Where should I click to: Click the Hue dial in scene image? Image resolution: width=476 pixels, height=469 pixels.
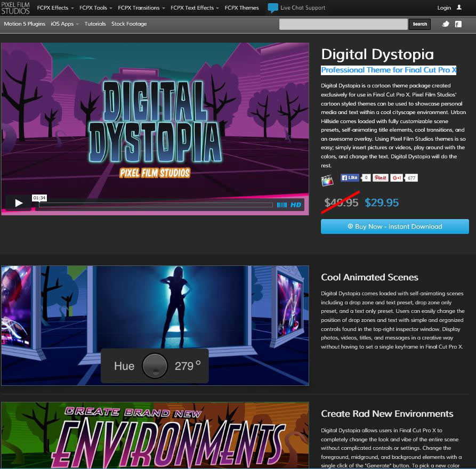[155, 366]
